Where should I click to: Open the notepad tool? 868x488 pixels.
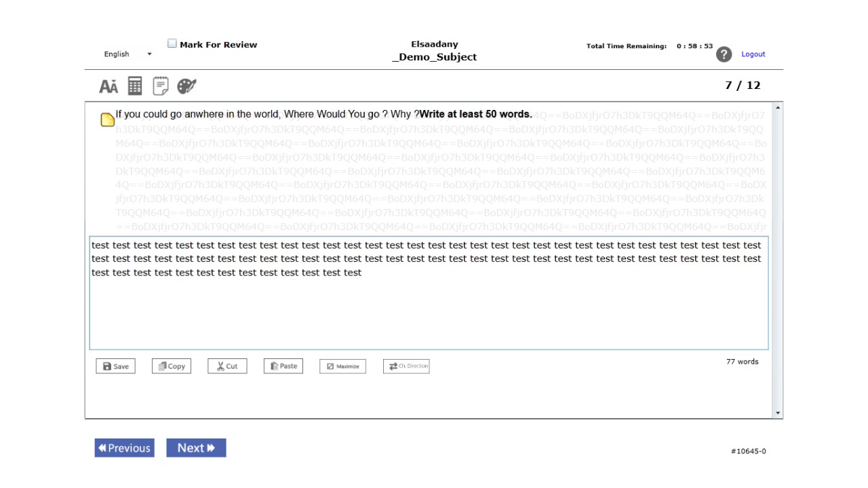tap(161, 86)
